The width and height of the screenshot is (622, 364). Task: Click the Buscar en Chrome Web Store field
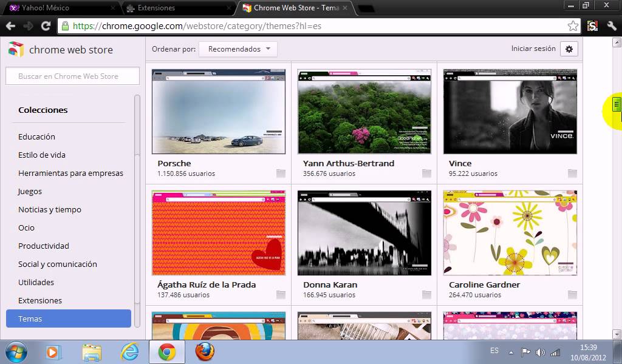pos(73,76)
